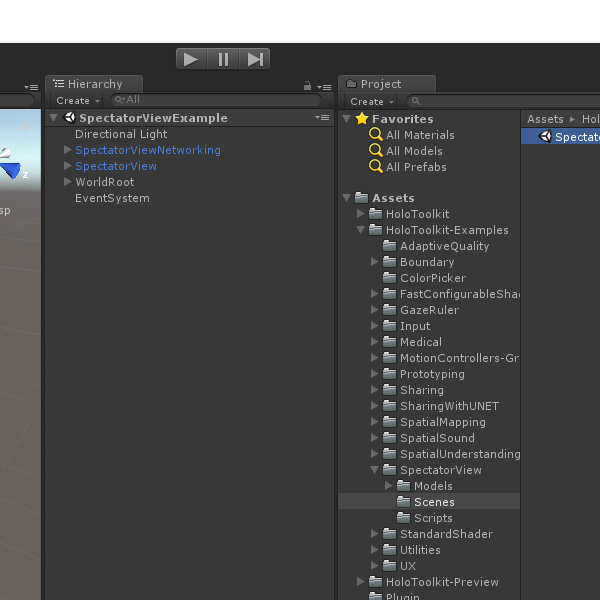Expand the WorldRoot object
This screenshot has height=600, width=600.
(x=67, y=182)
